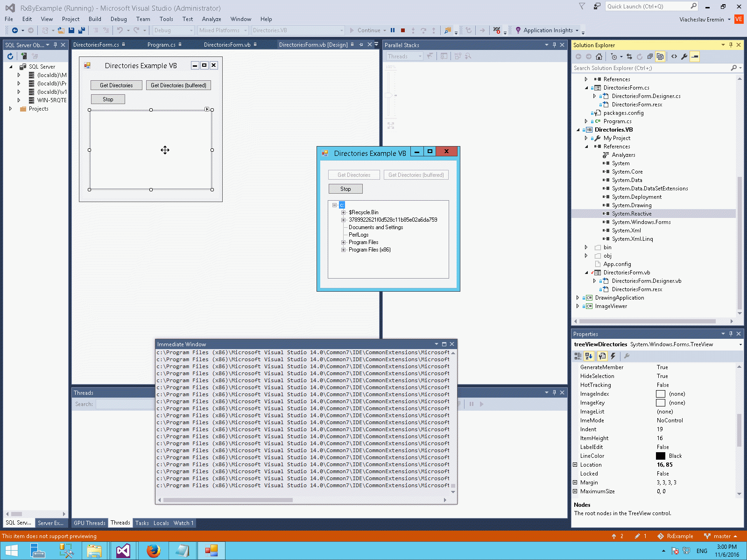Switch to the GPU Threads tab
The image size is (747, 560).
(x=89, y=523)
